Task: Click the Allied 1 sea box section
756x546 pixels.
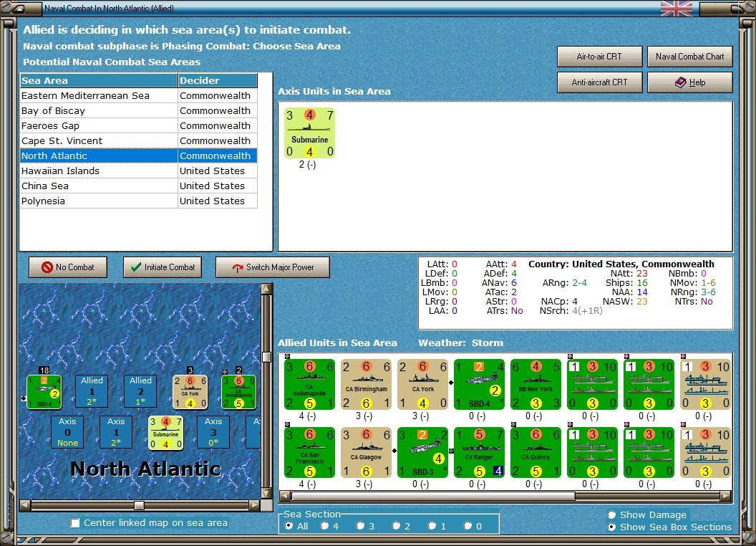Action: pos(92,391)
